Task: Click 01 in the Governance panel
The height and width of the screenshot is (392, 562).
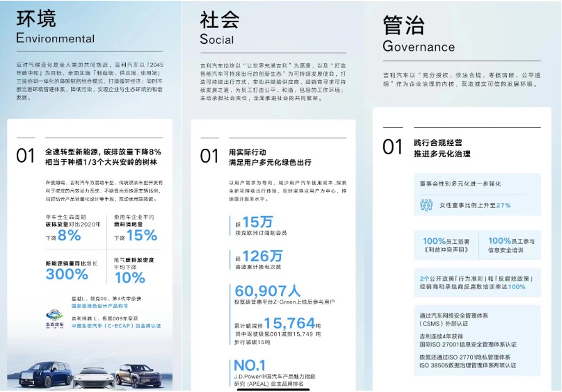Action: click(392, 147)
